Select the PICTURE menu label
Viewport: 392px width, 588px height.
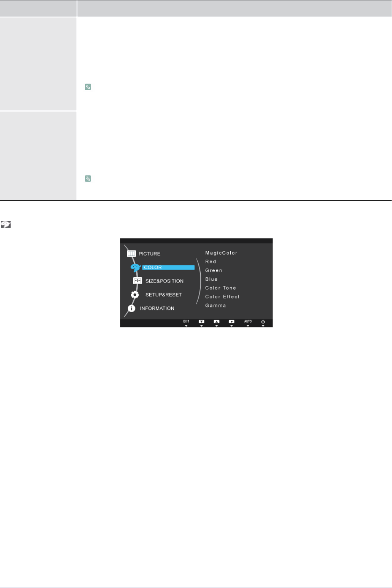(x=149, y=254)
